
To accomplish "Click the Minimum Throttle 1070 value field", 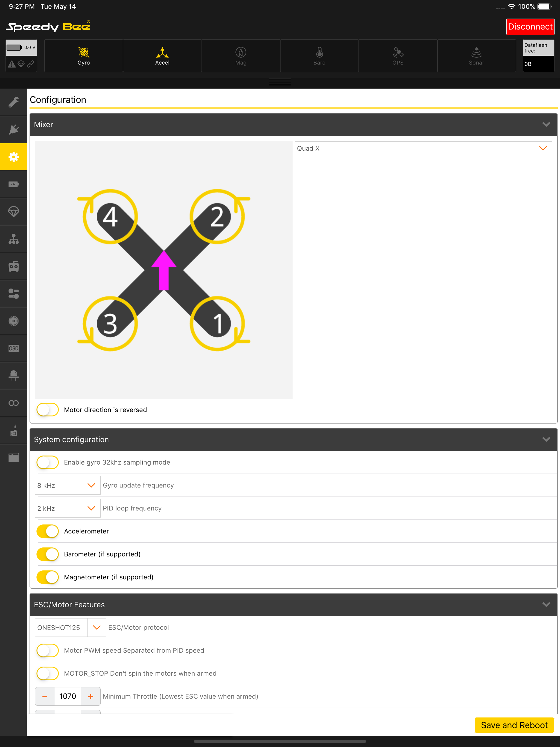I will click(68, 696).
